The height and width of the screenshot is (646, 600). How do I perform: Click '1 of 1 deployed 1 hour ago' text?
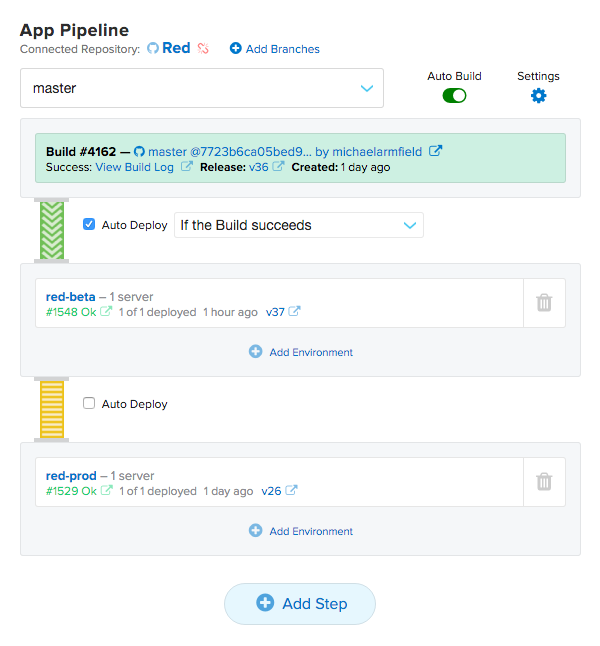[x=188, y=312]
